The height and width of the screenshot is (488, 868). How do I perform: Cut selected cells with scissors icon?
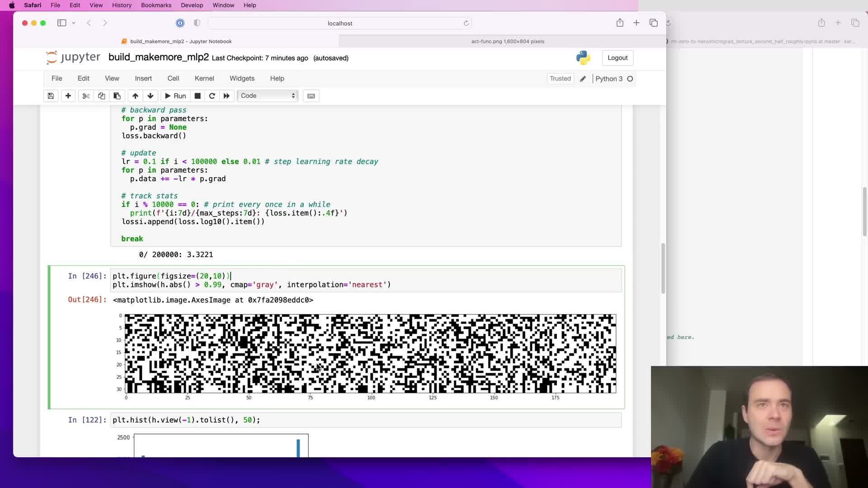click(86, 96)
